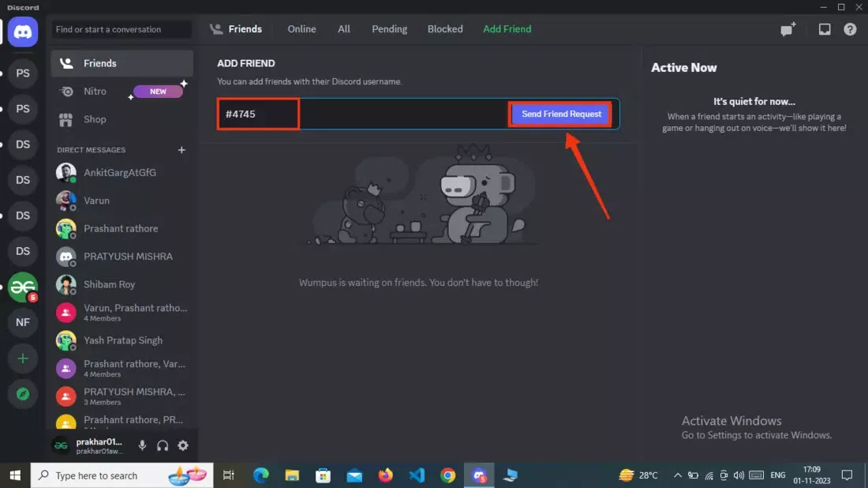This screenshot has height=488, width=868.
Task: Switch to Blocked tab
Action: pos(444,29)
